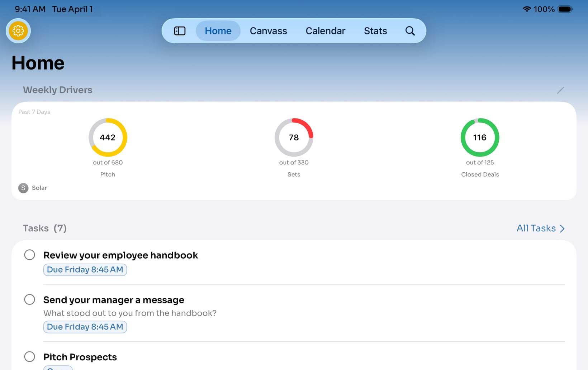Click the out of 680 label
The height and width of the screenshot is (370, 588).
108,163
